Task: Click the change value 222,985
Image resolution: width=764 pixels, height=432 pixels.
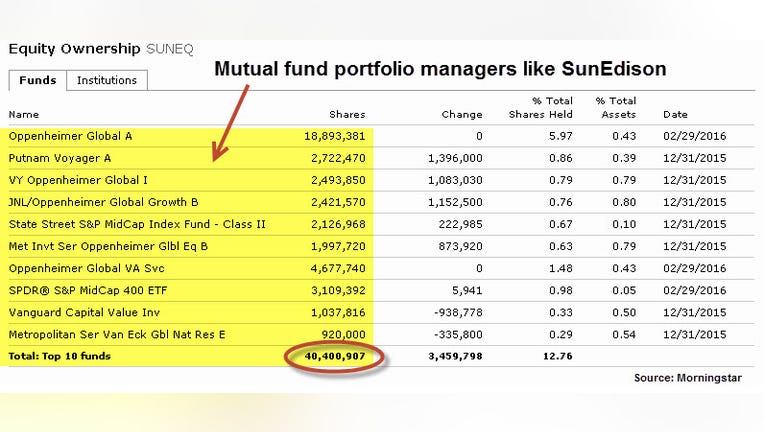Action: 460,225
